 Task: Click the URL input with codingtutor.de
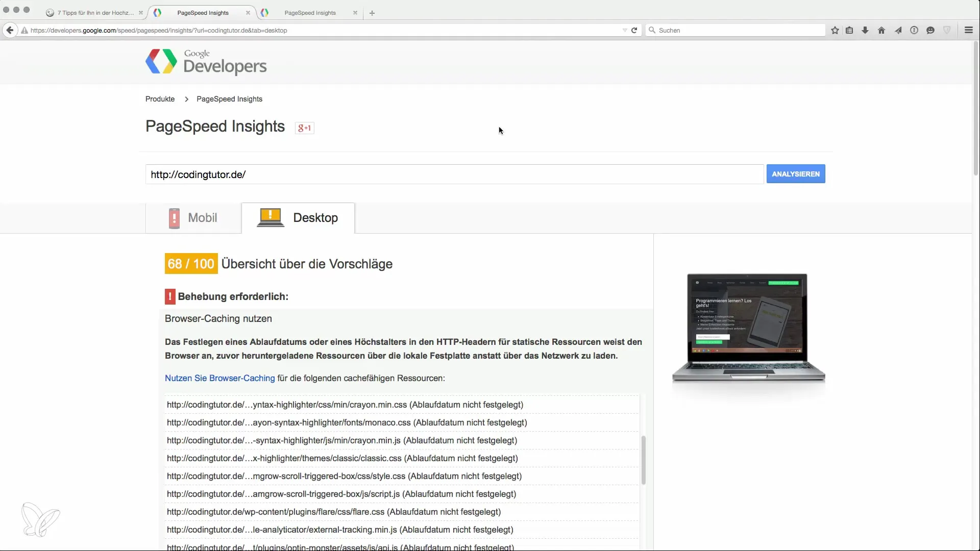(454, 174)
